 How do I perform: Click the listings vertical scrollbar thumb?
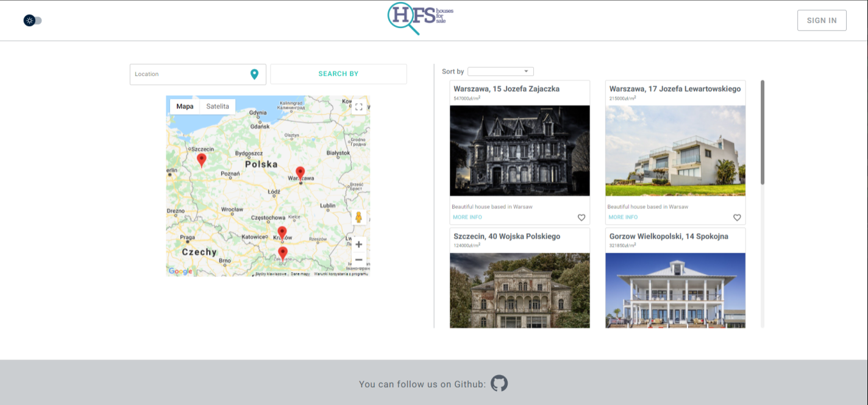click(763, 132)
